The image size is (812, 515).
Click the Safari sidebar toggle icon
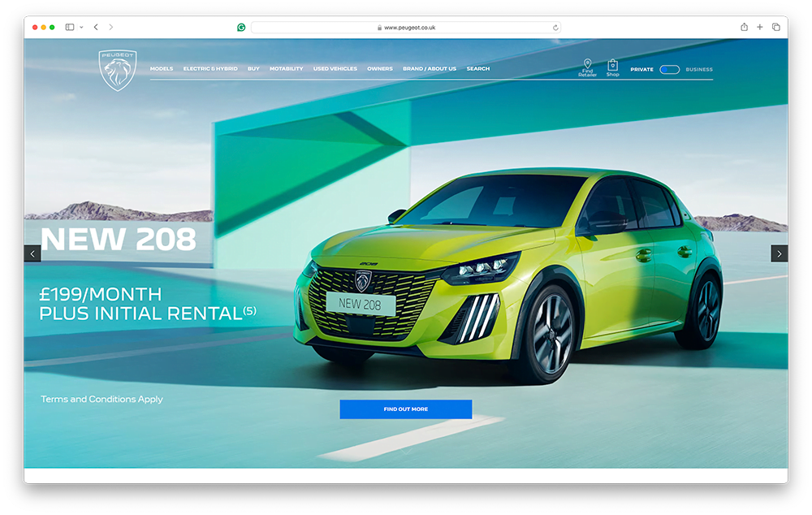(x=69, y=27)
